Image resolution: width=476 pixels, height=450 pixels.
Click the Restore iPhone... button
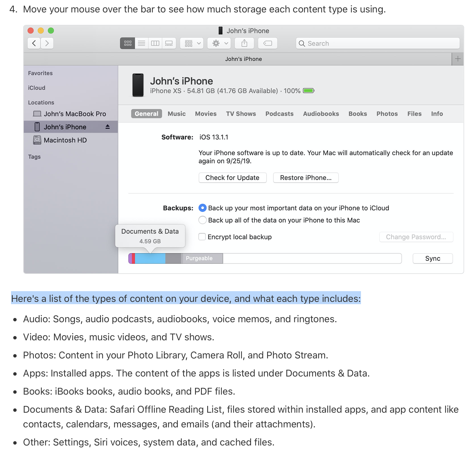(x=306, y=178)
